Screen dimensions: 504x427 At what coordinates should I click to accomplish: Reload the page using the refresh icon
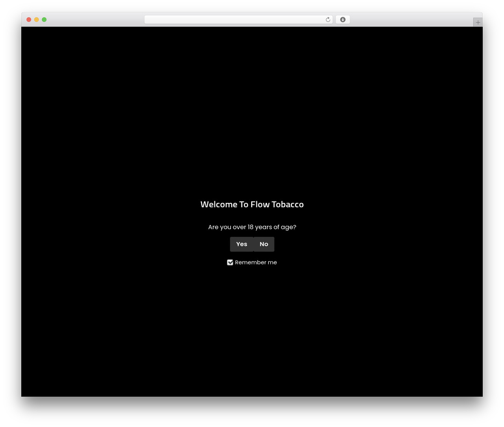click(328, 20)
